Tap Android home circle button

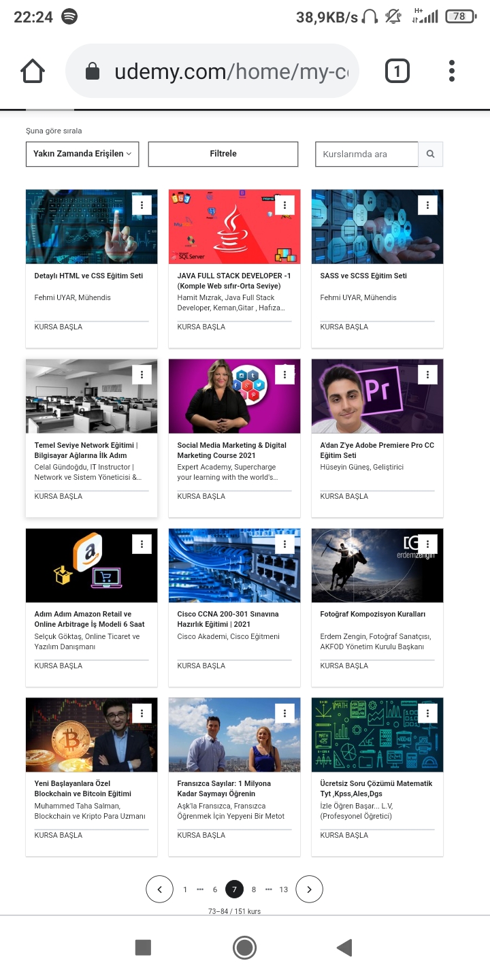pyautogui.click(x=244, y=947)
